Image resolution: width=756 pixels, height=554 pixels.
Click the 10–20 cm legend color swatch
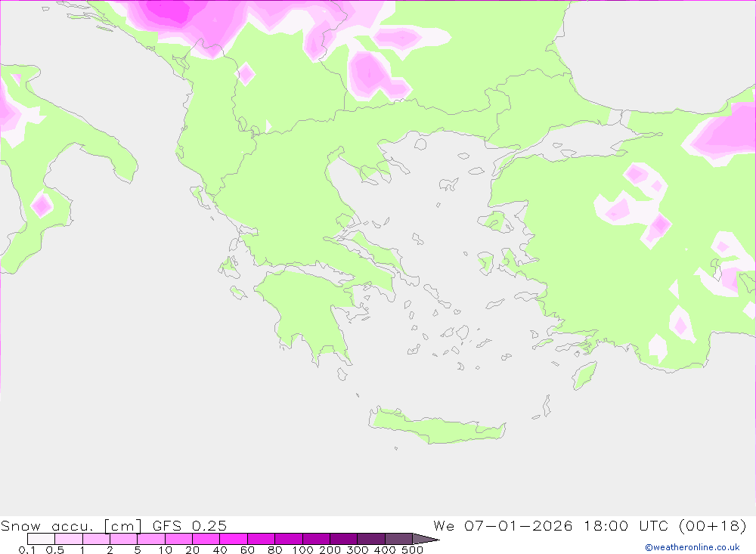(x=179, y=539)
